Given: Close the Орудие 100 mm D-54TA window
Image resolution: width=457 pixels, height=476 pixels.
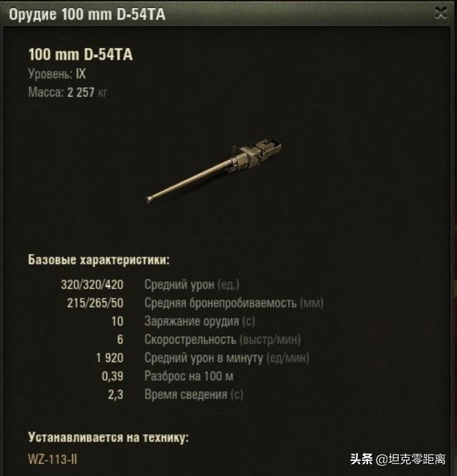Looking at the screenshot, I should coord(440,13).
